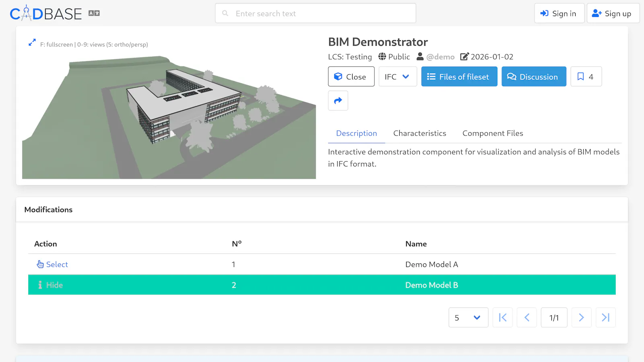Screen dimensions: 644x362
Task: Click the Sign up button
Action: point(613,13)
